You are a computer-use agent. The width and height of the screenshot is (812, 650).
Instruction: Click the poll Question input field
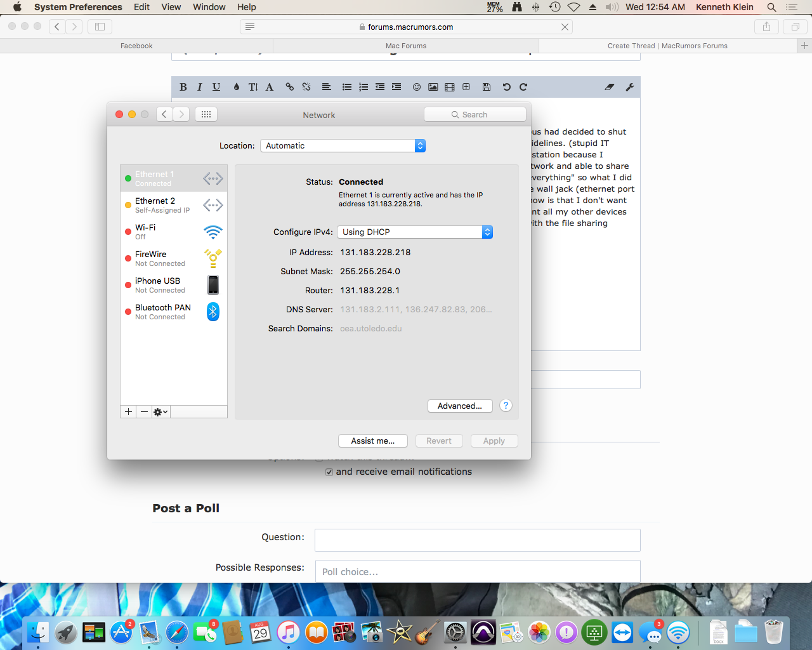478,540
